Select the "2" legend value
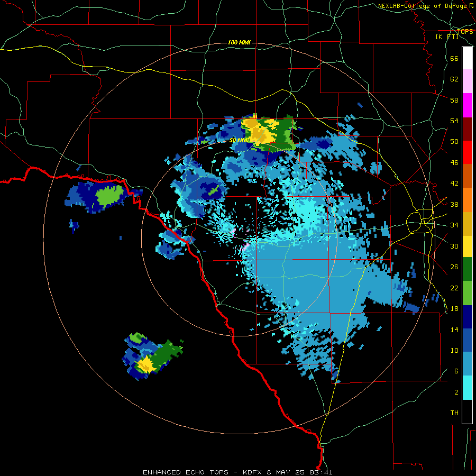 (456, 392)
